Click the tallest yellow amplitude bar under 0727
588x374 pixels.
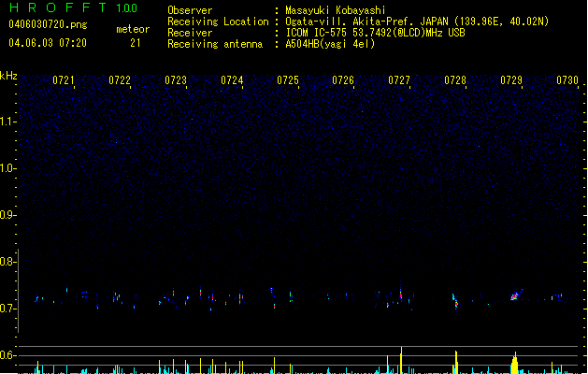[401, 360]
